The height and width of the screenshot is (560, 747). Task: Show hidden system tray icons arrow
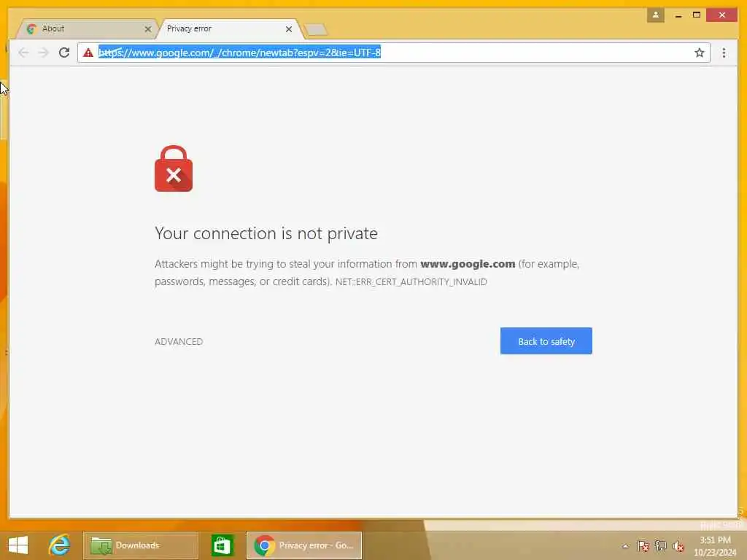coord(625,546)
